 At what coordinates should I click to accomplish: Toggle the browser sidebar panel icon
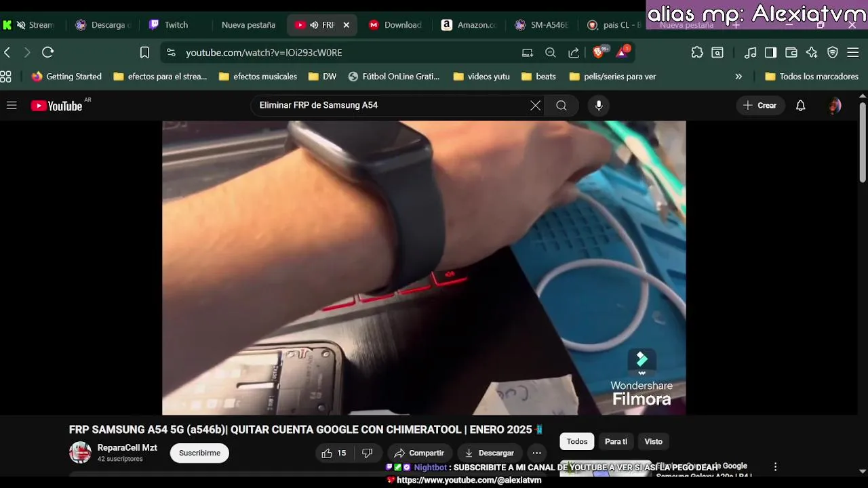(770, 52)
